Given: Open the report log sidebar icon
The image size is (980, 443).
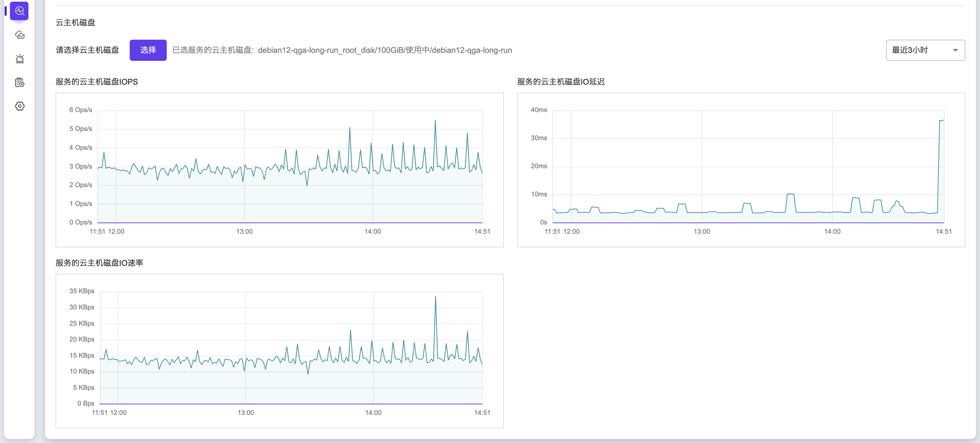Looking at the screenshot, I should pos(20,83).
